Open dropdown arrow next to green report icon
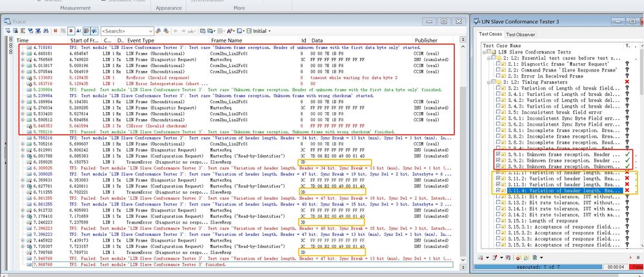 click(541, 258)
